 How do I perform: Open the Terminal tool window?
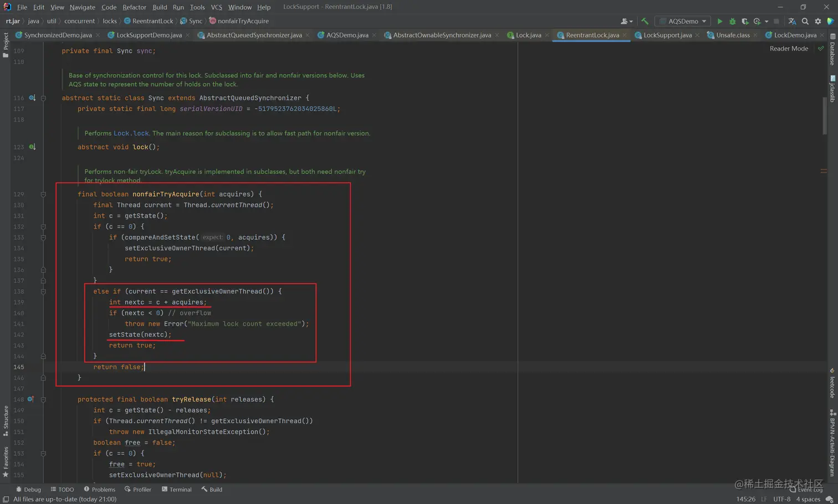176,490
